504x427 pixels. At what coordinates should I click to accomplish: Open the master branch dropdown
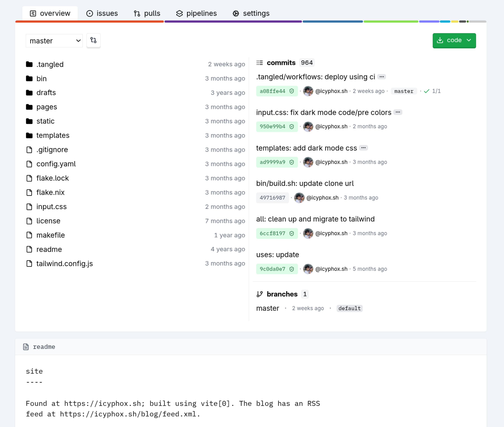point(54,41)
